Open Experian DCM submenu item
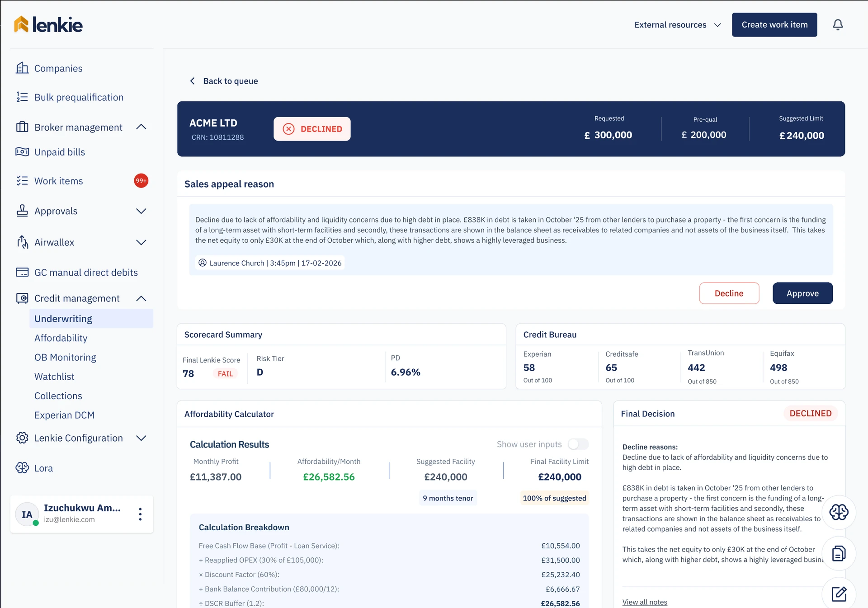 [65, 415]
